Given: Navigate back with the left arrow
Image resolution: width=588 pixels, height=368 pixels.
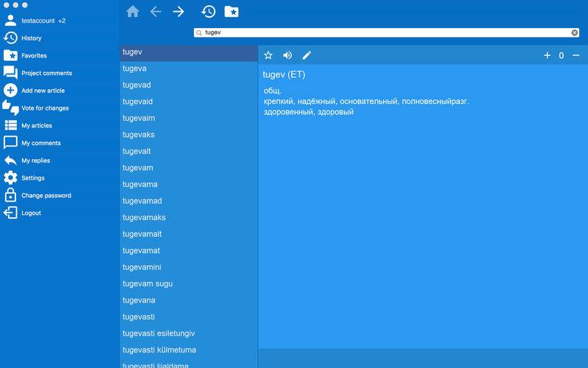Looking at the screenshot, I should click(x=156, y=12).
